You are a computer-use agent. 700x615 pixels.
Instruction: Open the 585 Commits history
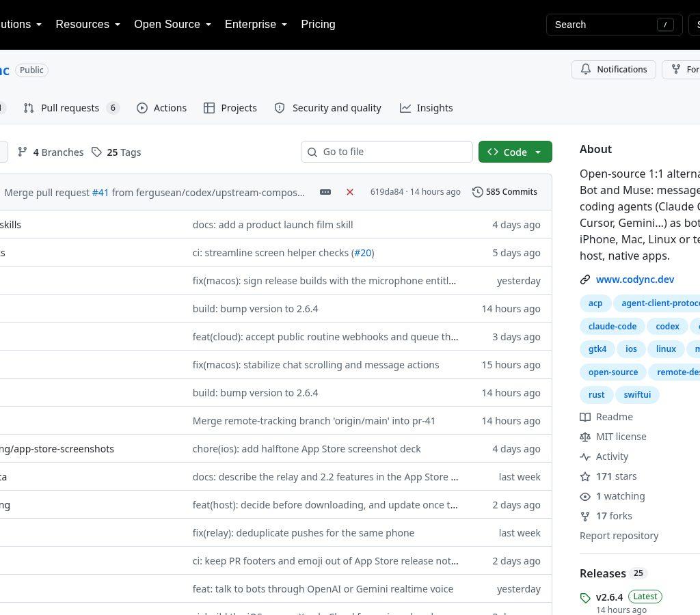click(x=505, y=192)
